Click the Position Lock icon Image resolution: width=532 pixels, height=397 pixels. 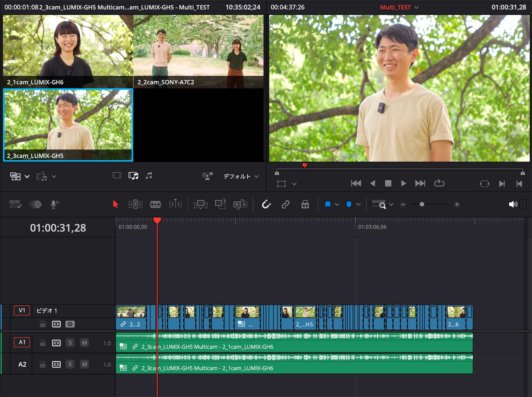pyautogui.click(x=305, y=204)
